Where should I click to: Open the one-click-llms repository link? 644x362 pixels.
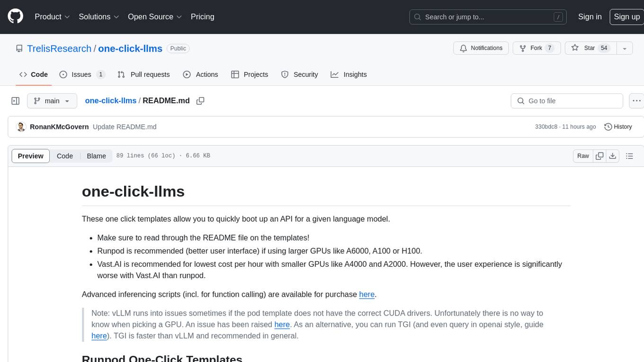[x=130, y=48]
